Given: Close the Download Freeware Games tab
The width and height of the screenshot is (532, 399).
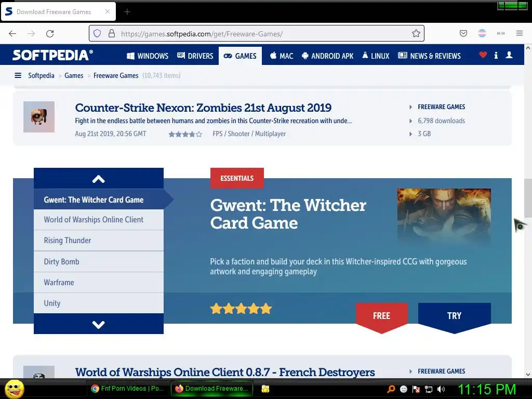Looking at the screenshot, I should [107, 11].
